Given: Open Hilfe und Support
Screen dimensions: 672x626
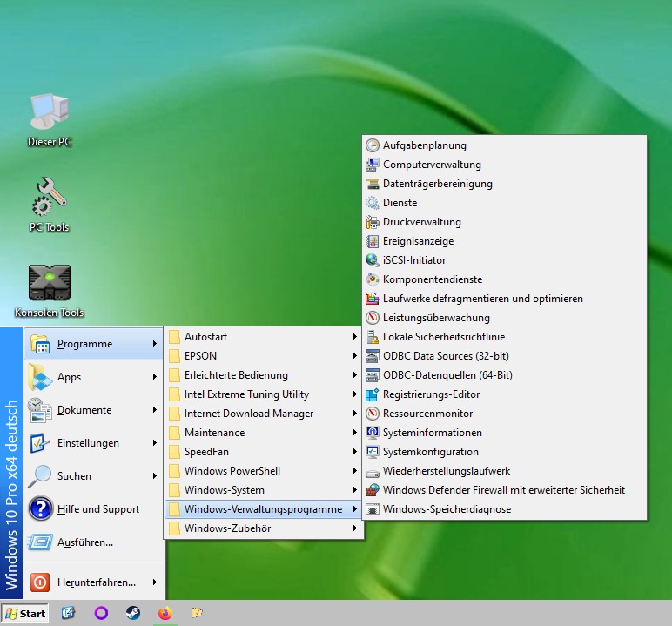Looking at the screenshot, I should [93, 509].
